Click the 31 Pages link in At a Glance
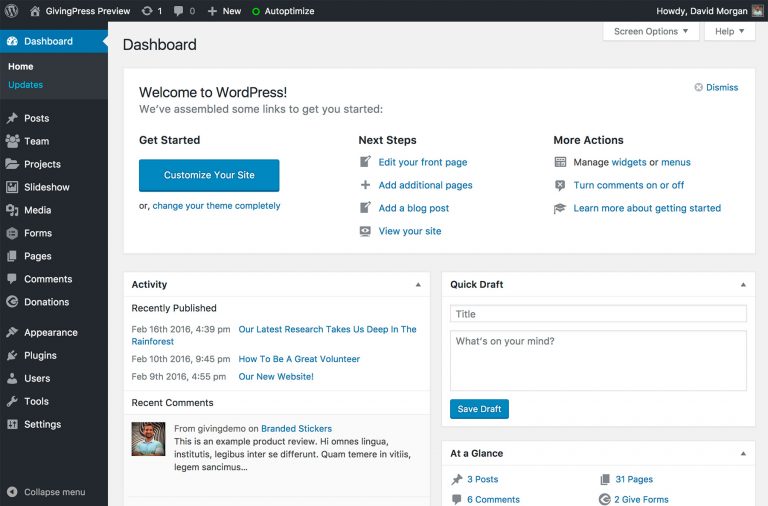 [634, 479]
